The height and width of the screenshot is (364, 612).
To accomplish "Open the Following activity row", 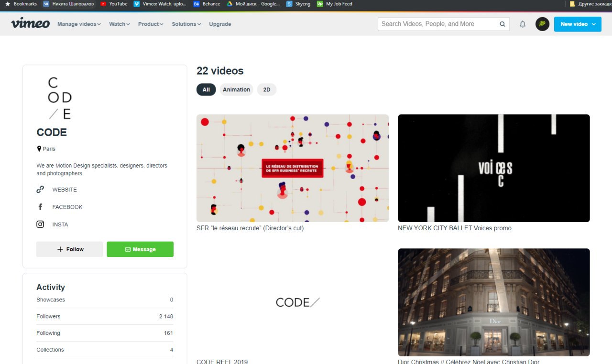I will 105,333.
